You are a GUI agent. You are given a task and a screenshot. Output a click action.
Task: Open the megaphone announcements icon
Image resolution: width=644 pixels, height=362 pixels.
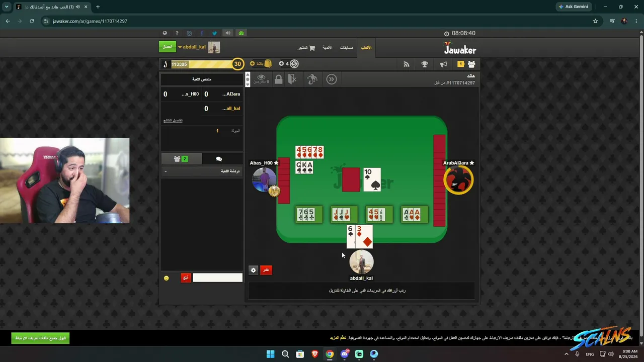pyautogui.click(x=443, y=64)
